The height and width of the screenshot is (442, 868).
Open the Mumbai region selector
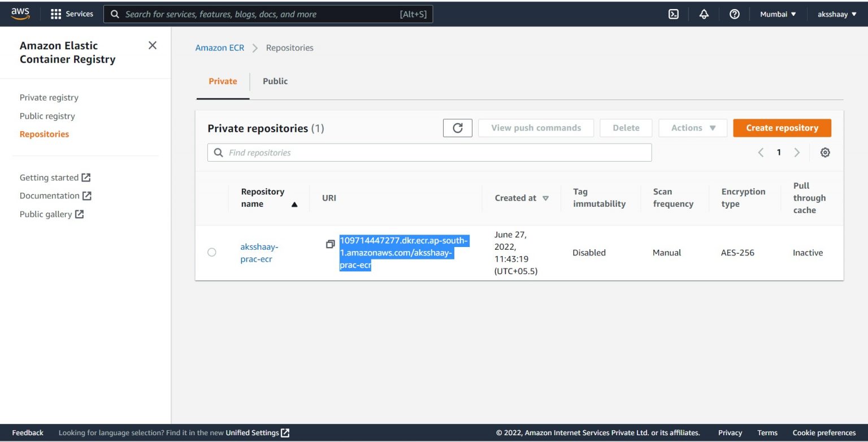tap(778, 14)
